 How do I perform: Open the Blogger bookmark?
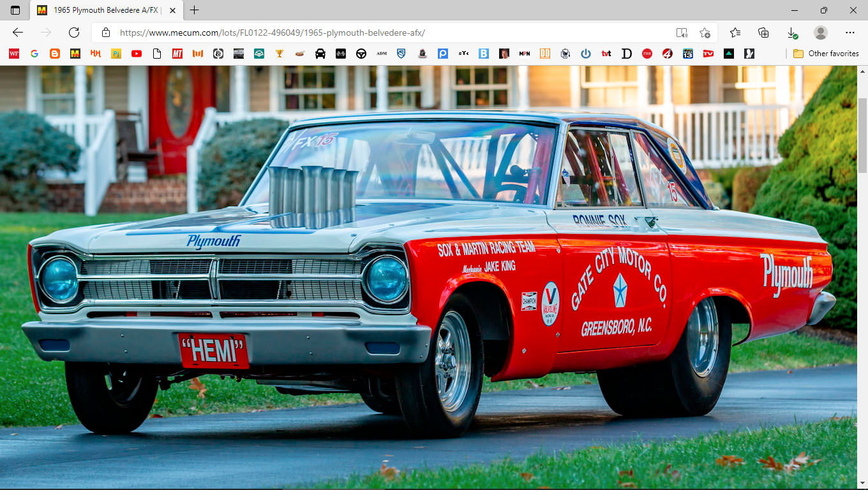[55, 54]
